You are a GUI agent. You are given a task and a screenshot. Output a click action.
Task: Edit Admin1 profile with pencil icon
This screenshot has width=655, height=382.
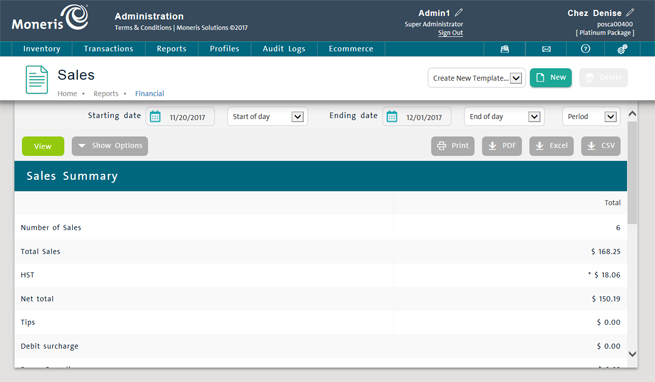click(x=459, y=13)
